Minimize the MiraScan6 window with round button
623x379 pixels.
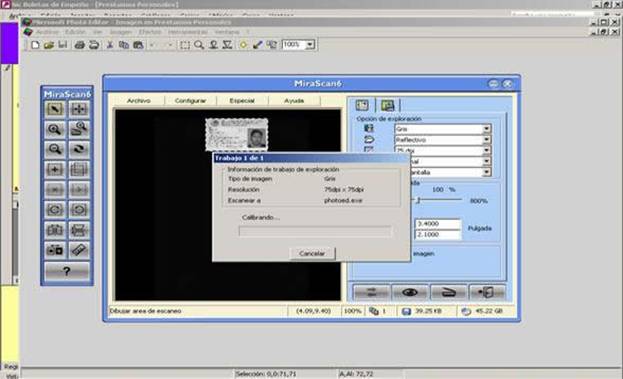click(493, 83)
